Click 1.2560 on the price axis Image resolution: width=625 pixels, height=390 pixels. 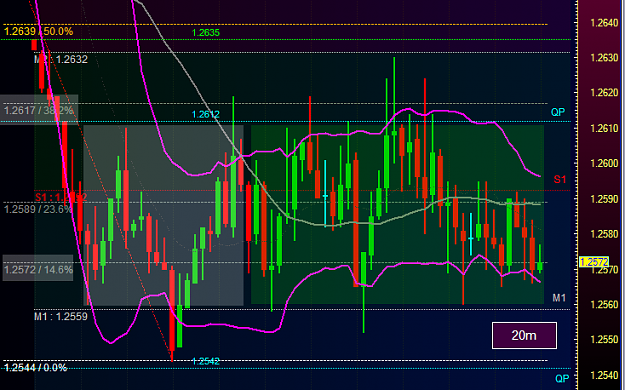[604, 305]
